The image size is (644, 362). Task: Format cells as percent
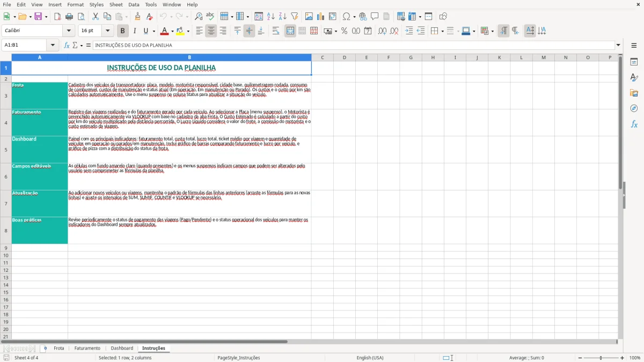tap(344, 31)
